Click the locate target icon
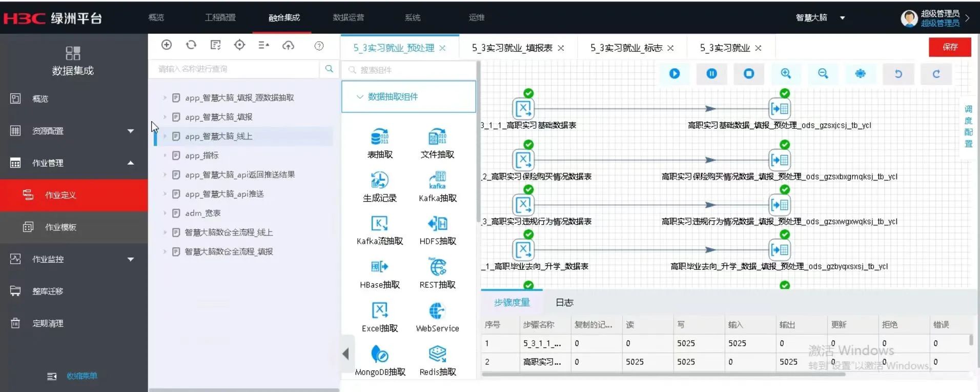The image size is (980, 392). [239, 45]
